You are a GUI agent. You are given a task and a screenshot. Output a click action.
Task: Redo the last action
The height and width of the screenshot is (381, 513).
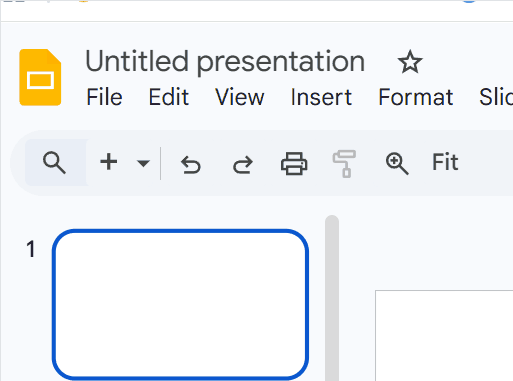tap(242, 164)
